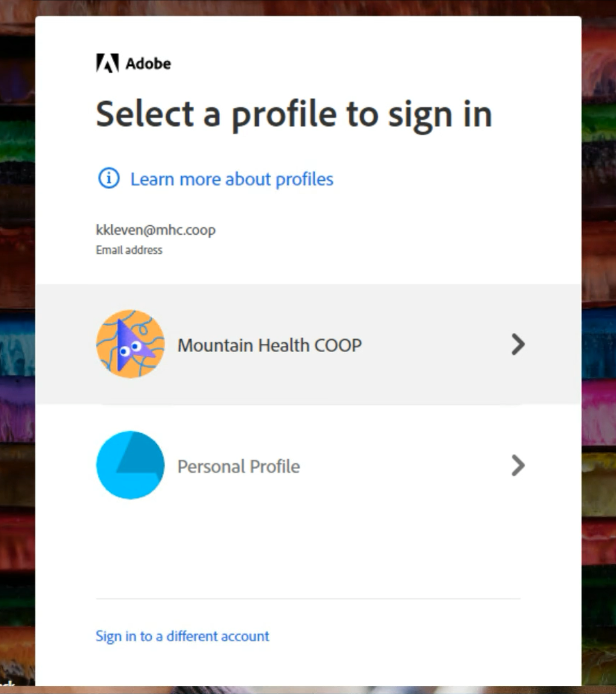Click the divider line above the sign-in link
The image size is (616, 694).
308,598
